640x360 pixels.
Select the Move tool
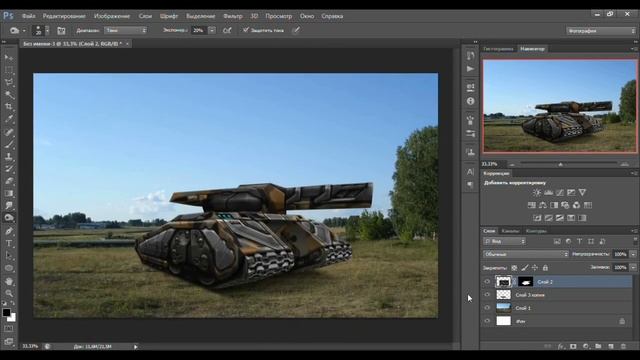coord(9,57)
